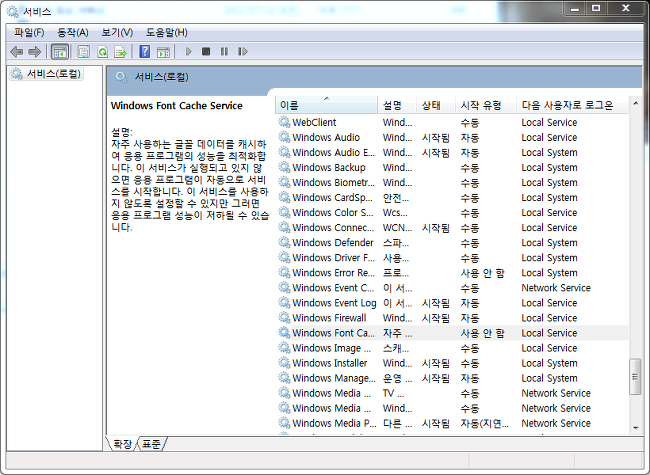Viewport: 650px width, 475px height.
Task: Click the scrollbar down arrow
Action: point(635,428)
